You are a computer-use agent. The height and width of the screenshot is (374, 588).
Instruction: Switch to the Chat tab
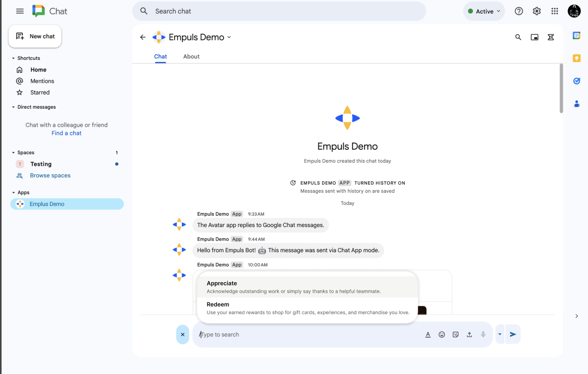[x=161, y=57]
